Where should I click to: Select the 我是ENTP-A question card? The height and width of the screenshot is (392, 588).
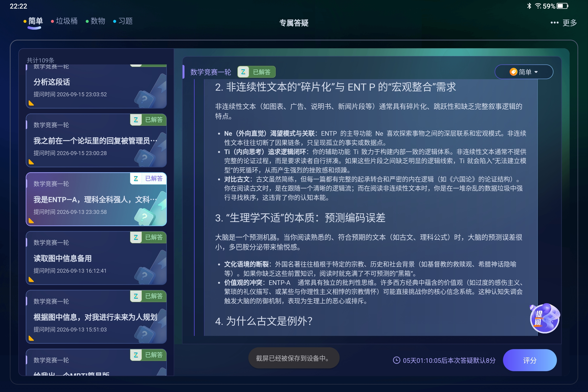click(96, 199)
